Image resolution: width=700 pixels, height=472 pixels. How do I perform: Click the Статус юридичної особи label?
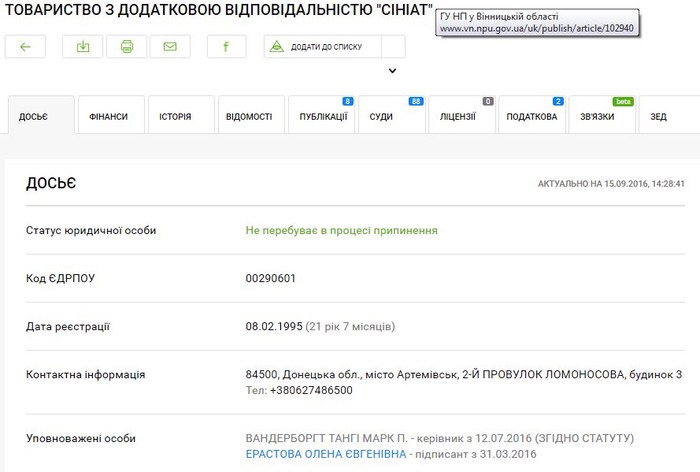tap(91, 230)
